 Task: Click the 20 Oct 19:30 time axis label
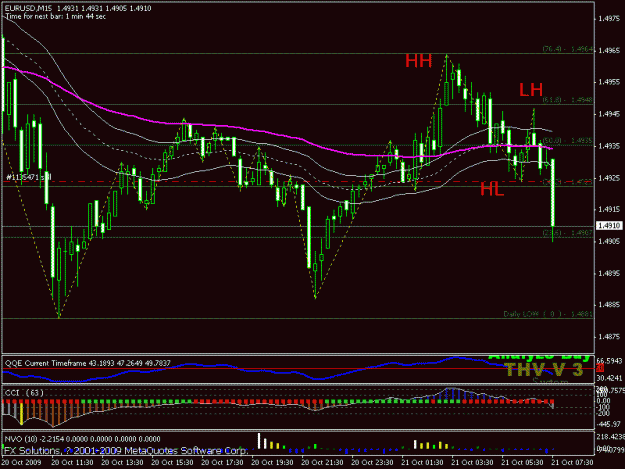tap(272, 463)
